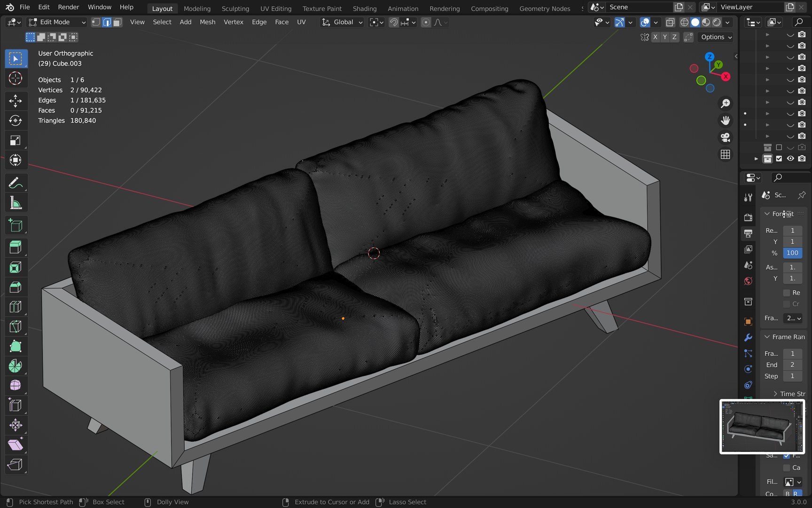Open the Select menu in viewport header
Image resolution: width=812 pixels, height=508 pixels.
coord(162,22)
